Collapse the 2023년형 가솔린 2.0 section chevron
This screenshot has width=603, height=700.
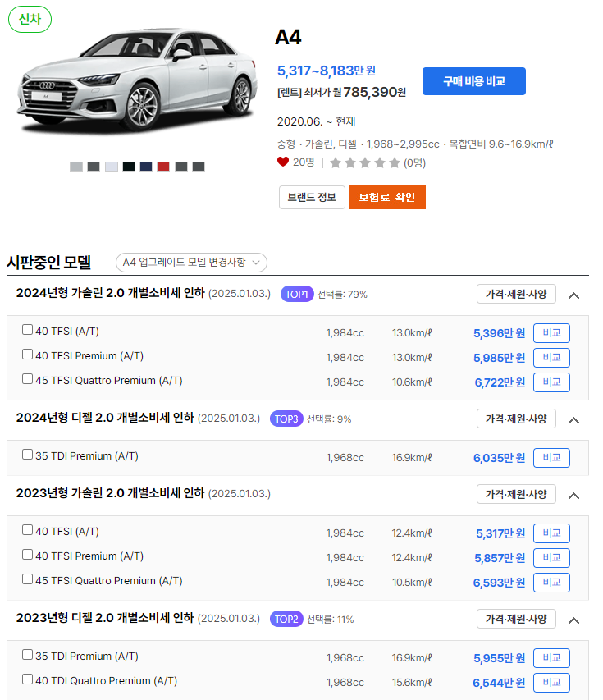[573, 495]
